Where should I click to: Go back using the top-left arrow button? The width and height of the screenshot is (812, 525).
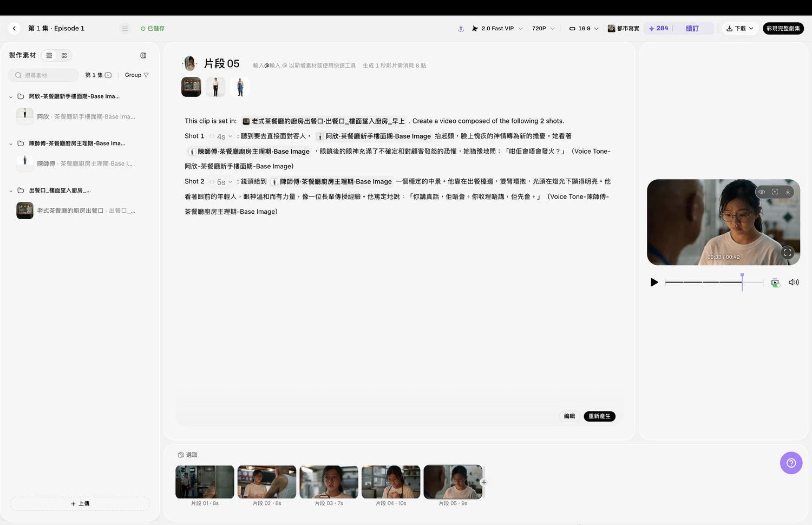[14, 29]
